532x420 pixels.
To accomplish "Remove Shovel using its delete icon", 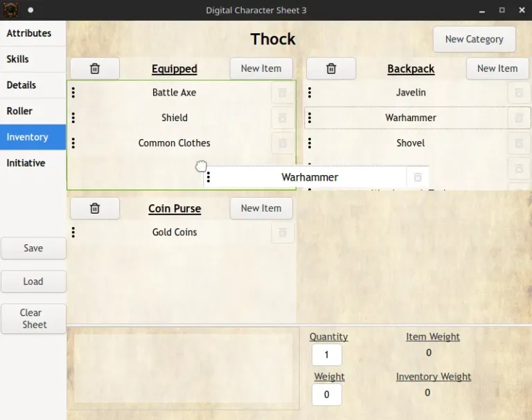I will (519, 143).
